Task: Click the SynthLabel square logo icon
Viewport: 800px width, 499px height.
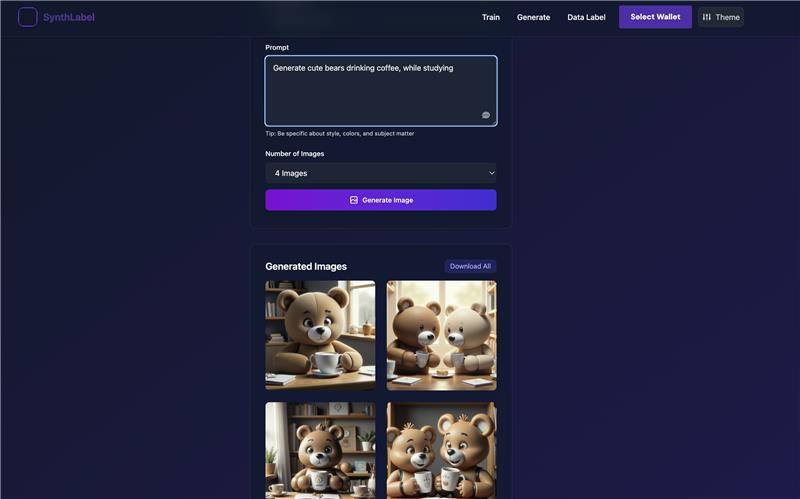Action: point(28,17)
